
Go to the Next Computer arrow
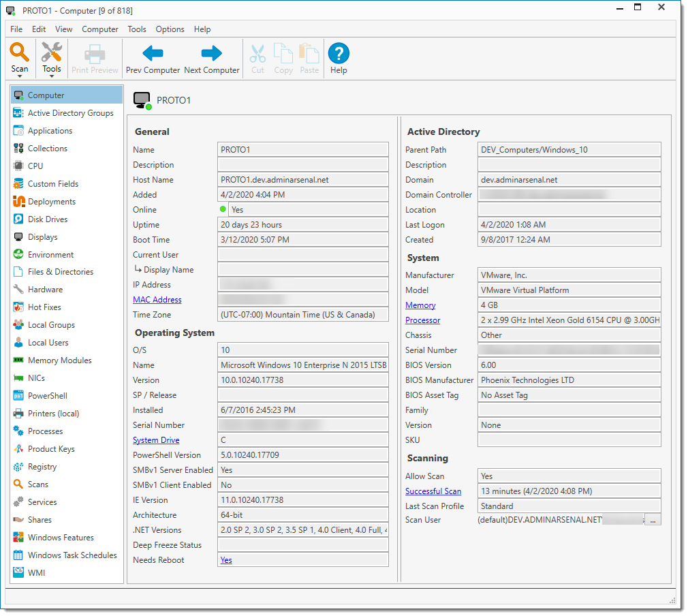[212, 54]
